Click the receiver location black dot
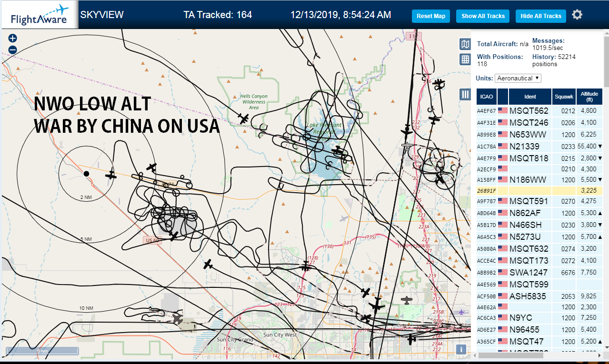 (x=86, y=174)
